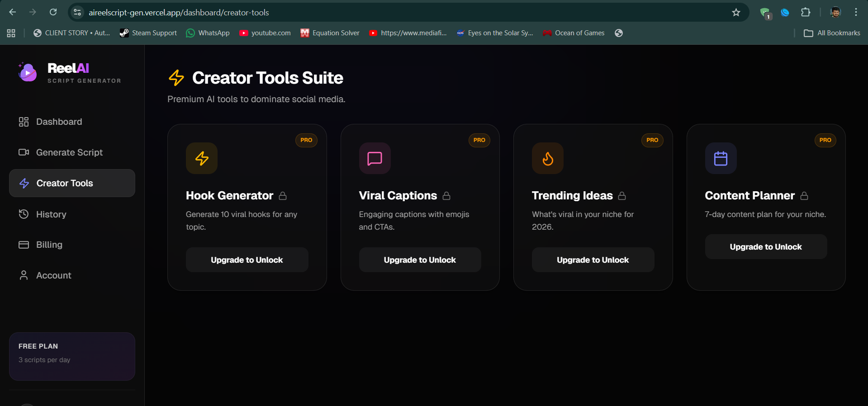Click the lightning icon beside Creator Tools Suite heading
The width and height of the screenshot is (868, 406).
pos(176,78)
